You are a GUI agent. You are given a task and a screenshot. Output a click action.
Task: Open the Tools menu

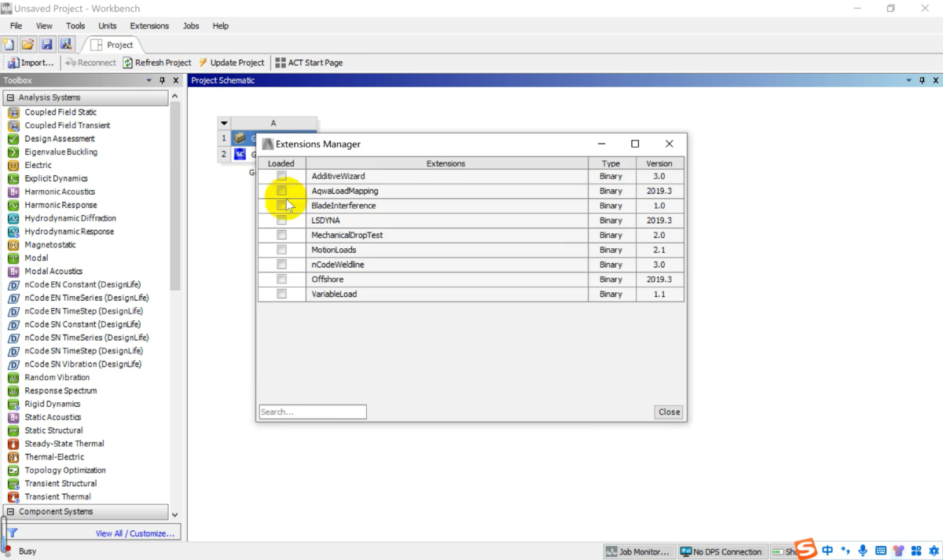click(75, 26)
